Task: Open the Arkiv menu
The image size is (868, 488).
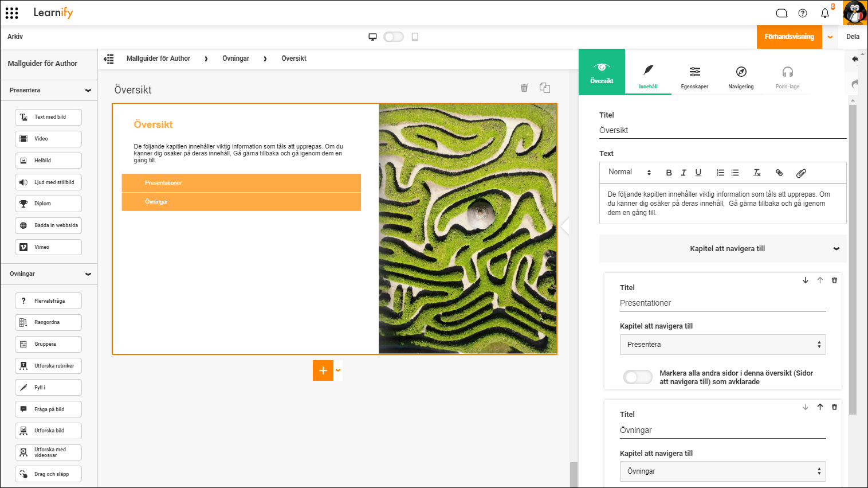Action: point(15,37)
